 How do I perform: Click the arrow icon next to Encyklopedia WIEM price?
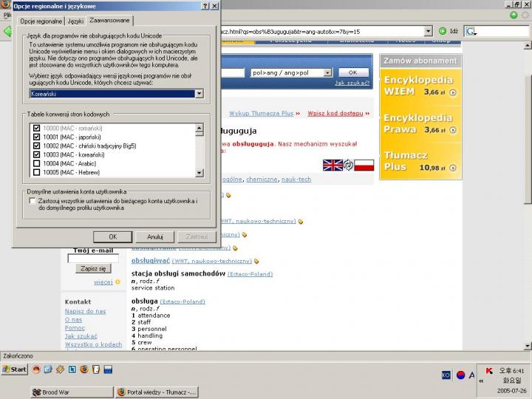point(453,92)
